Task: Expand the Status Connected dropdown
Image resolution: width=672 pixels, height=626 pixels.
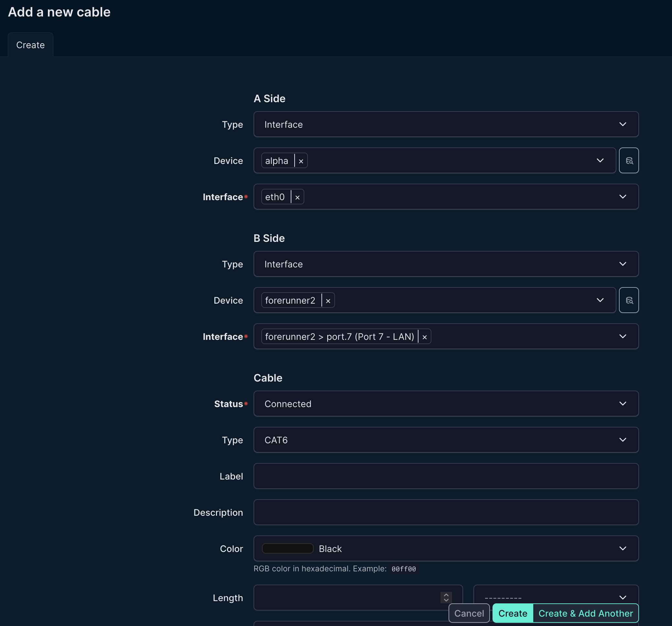Action: point(446,404)
